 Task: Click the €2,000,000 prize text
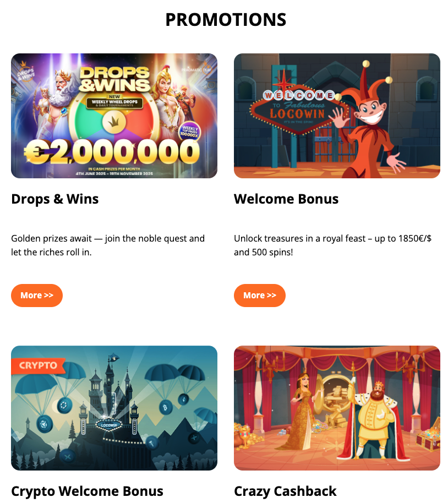coord(112,152)
